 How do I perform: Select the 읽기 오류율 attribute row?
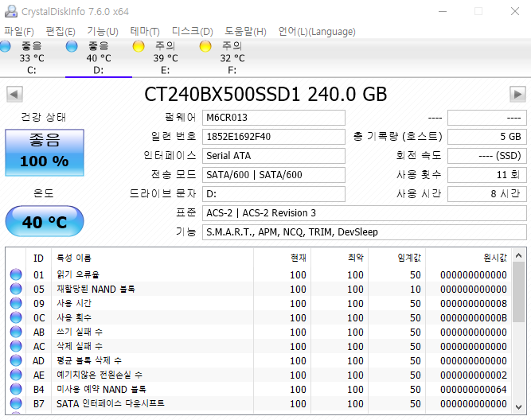(x=259, y=274)
